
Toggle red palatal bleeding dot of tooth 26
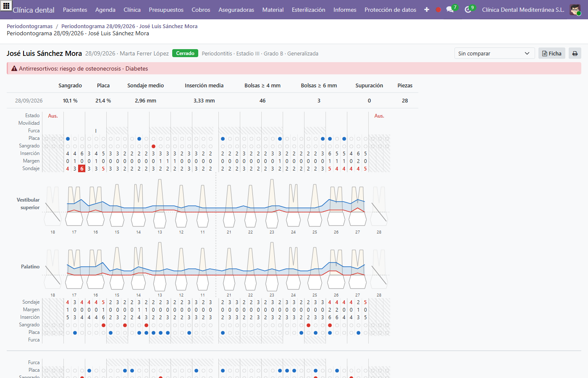coord(330,325)
